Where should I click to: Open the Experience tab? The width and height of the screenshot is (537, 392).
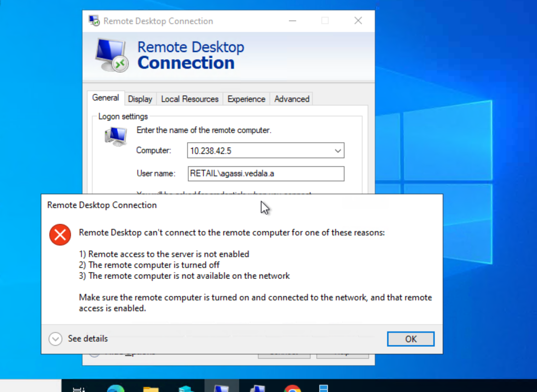(x=246, y=99)
